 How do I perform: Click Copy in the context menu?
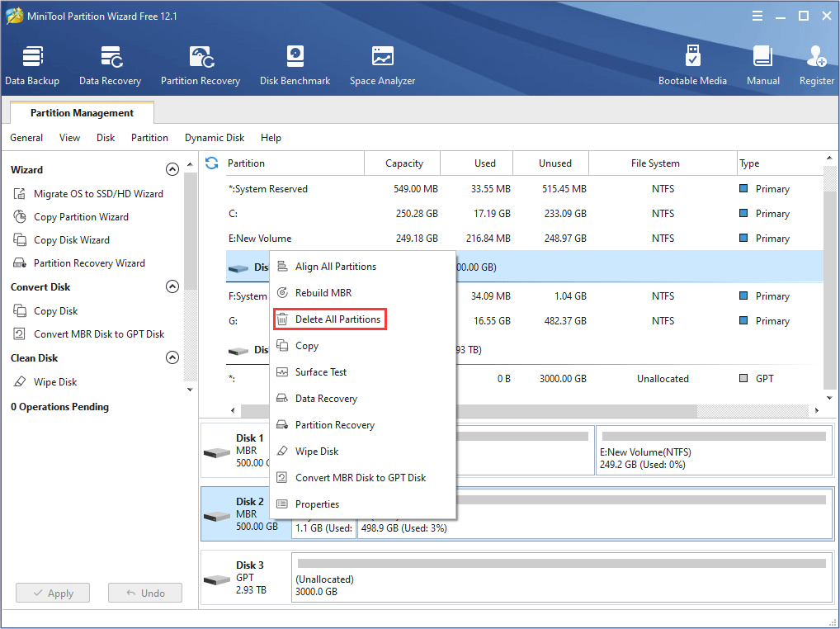[x=363, y=346]
